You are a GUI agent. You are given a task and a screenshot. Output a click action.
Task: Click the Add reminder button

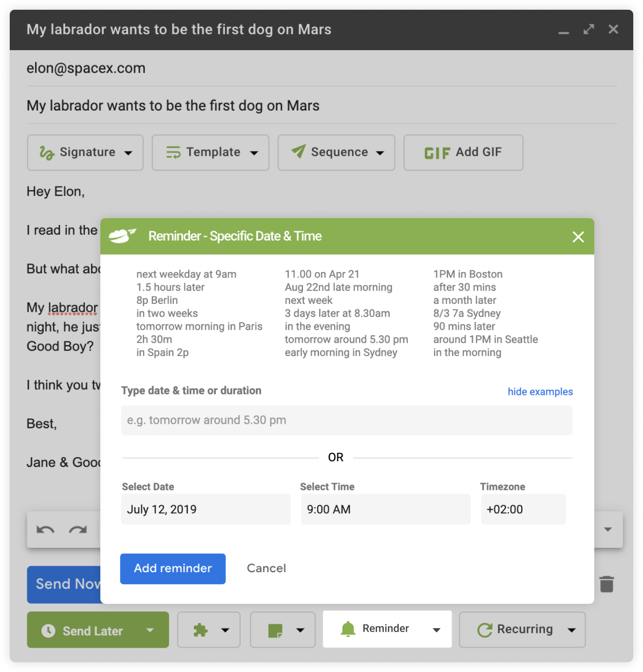tap(172, 568)
